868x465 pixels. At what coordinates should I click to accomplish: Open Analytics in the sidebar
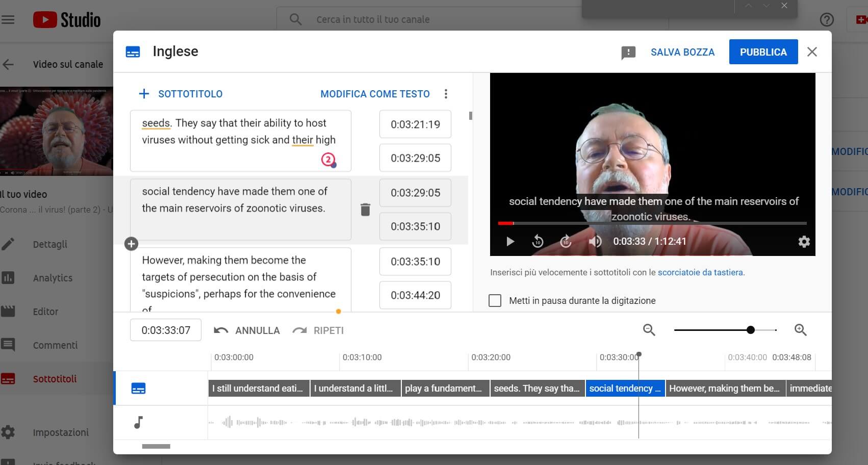[53, 278]
